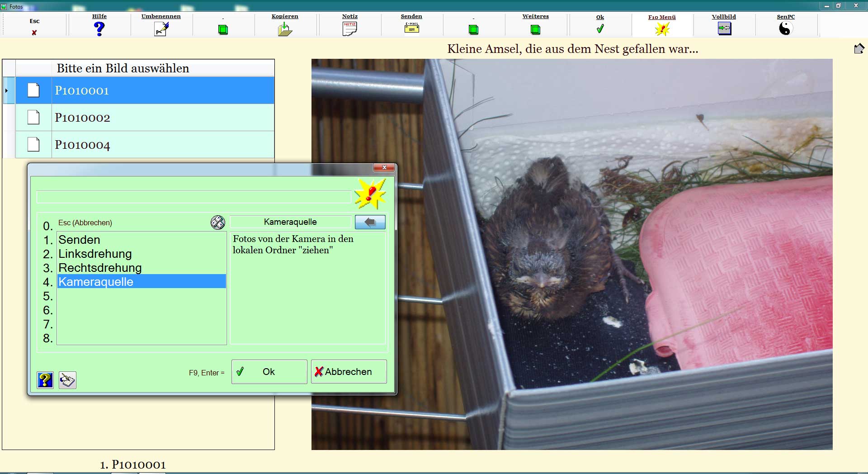Open the Notiz note tool
This screenshot has width=868, height=474.
349,28
